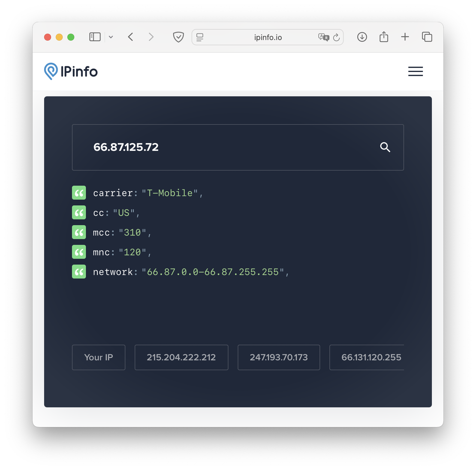The height and width of the screenshot is (470, 476).
Task: Open the hamburger navigation menu
Action: pos(415,72)
